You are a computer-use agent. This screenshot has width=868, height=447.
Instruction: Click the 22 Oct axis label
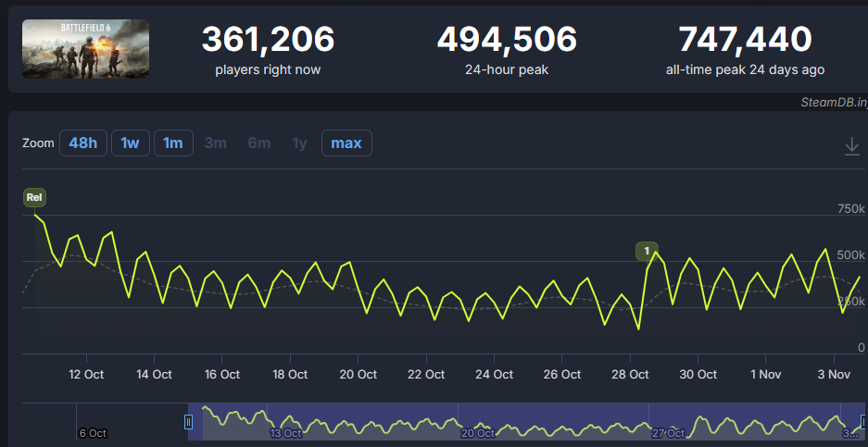click(x=426, y=375)
